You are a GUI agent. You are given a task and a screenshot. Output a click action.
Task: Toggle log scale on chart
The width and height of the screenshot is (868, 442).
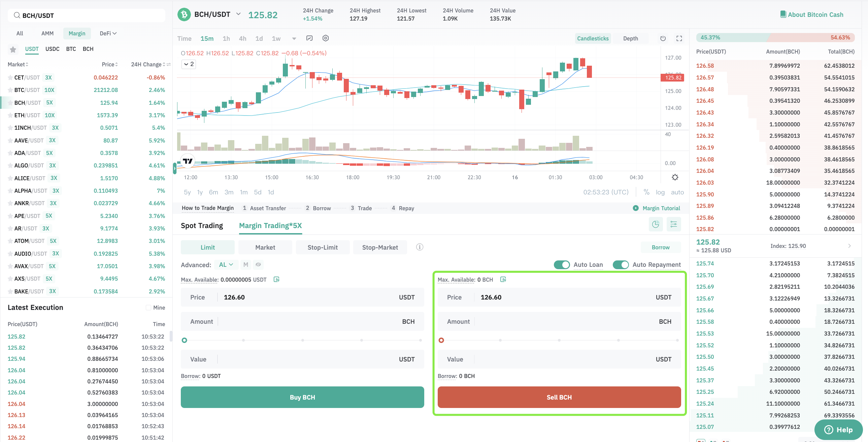coord(660,192)
